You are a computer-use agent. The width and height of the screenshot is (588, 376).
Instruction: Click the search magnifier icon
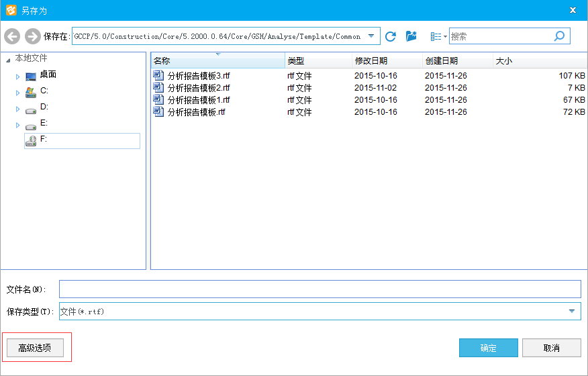(559, 36)
